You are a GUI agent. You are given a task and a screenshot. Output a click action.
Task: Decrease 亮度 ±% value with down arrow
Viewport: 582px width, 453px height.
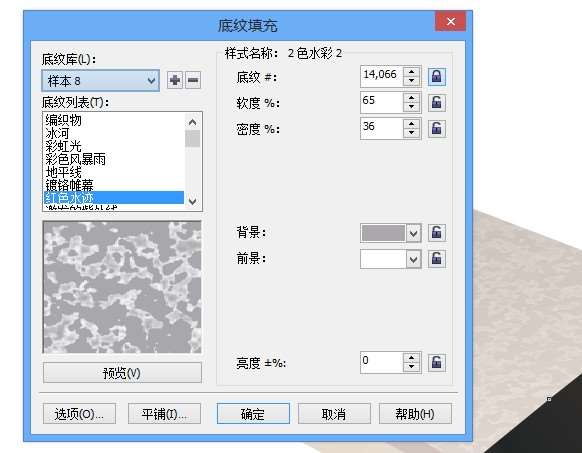coord(411,366)
